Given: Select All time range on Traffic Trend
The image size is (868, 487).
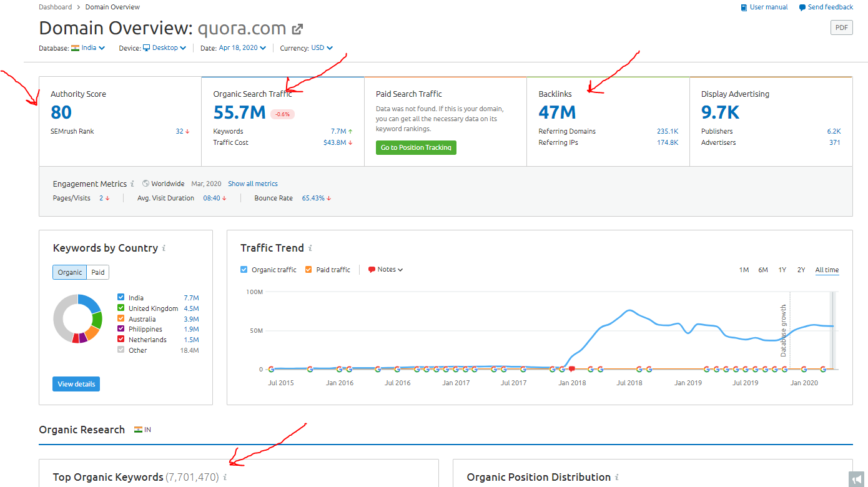Looking at the screenshot, I should [x=827, y=270].
